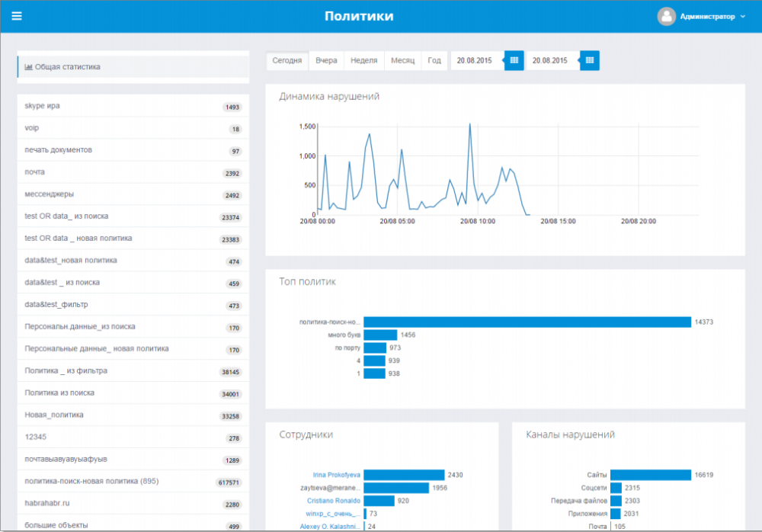Open the start date calendar picker

[514, 60]
